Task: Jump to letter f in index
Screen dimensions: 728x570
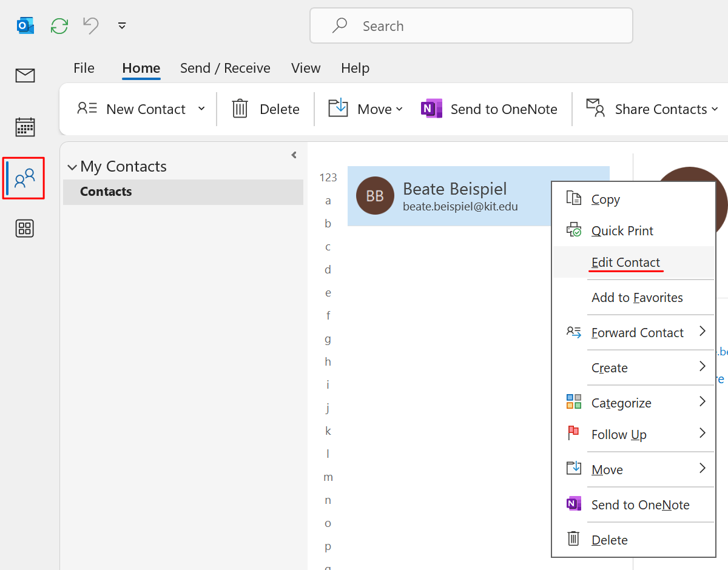Action: 328,316
